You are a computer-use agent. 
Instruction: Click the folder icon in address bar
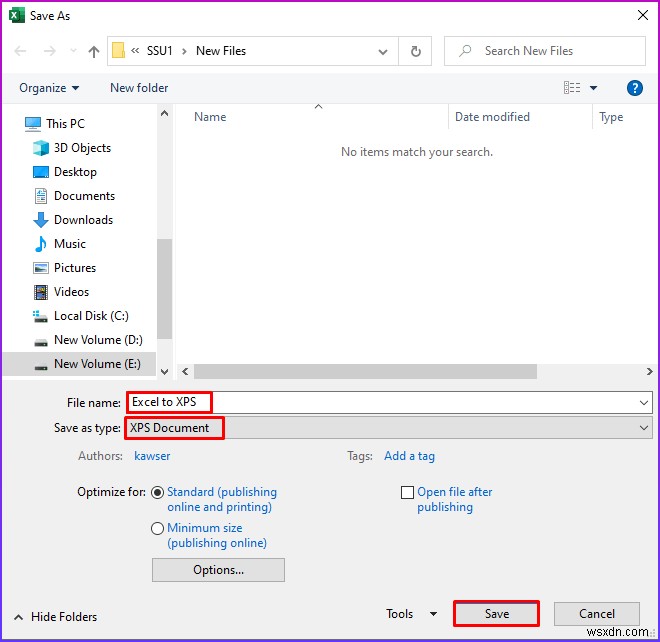118,51
